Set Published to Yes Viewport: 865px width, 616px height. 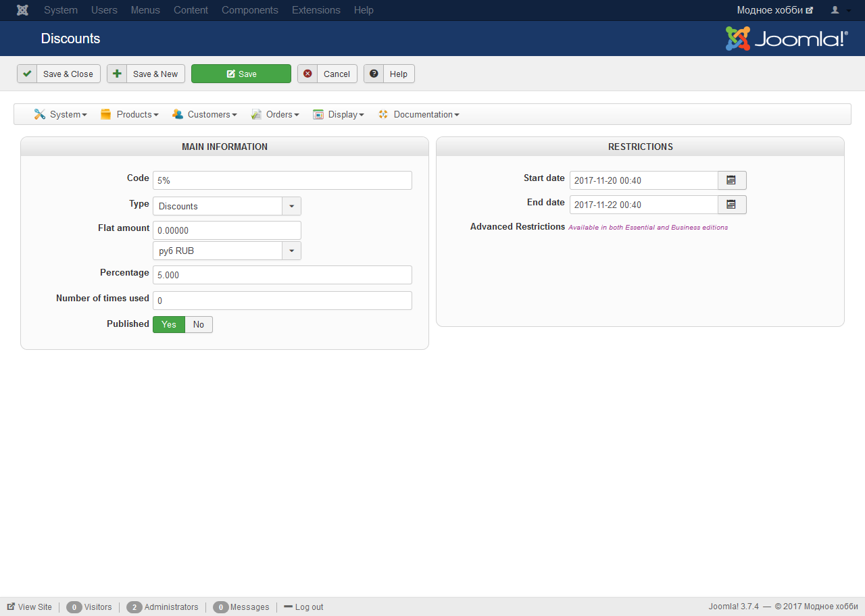coord(169,325)
